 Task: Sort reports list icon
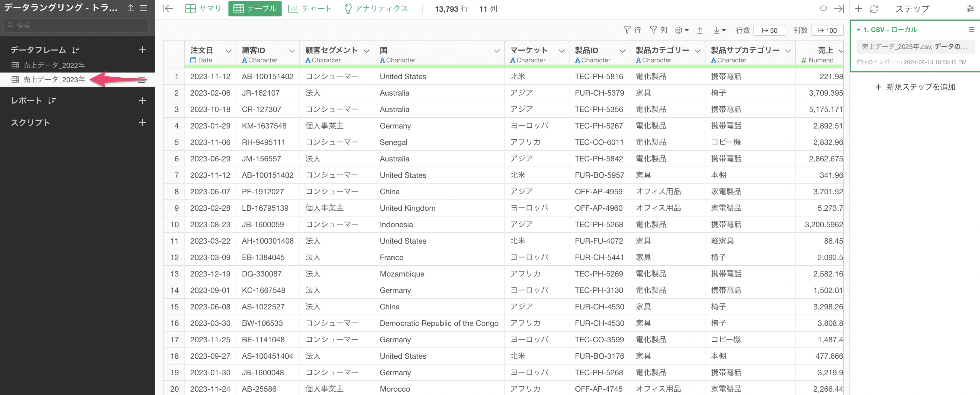[52, 100]
